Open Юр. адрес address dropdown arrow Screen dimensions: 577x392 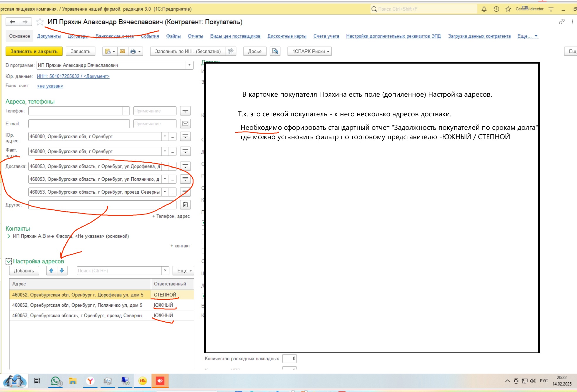pos(165,136)
